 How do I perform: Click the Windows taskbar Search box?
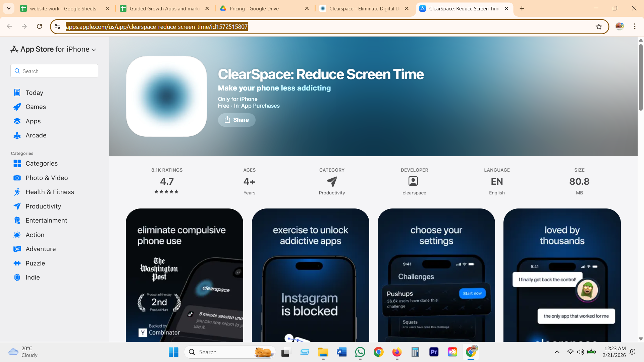[230, 352]
